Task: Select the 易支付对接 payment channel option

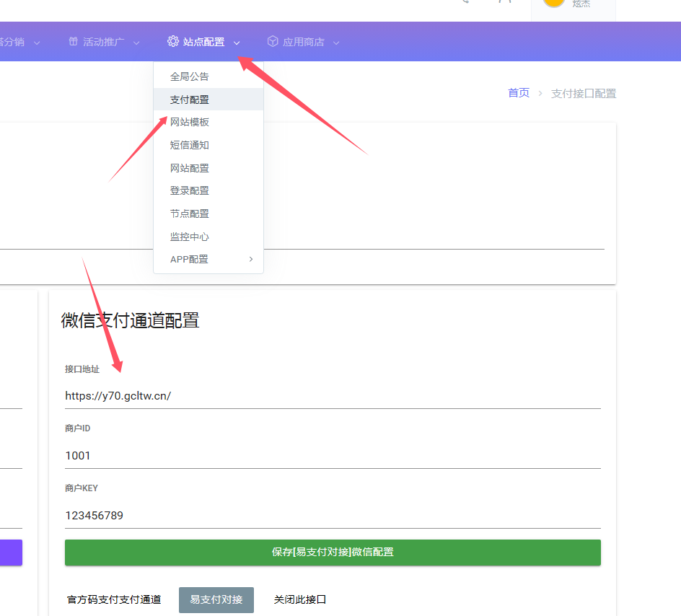Action: point(216,599)
